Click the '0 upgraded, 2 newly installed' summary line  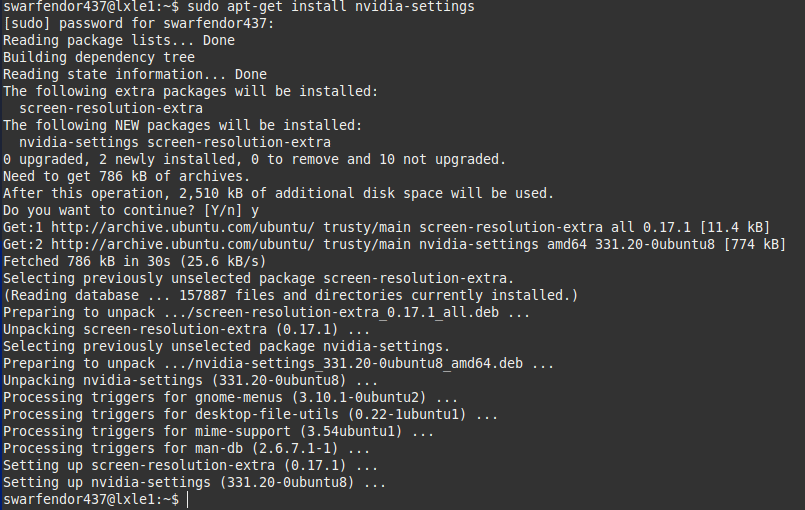pos(254,160)
